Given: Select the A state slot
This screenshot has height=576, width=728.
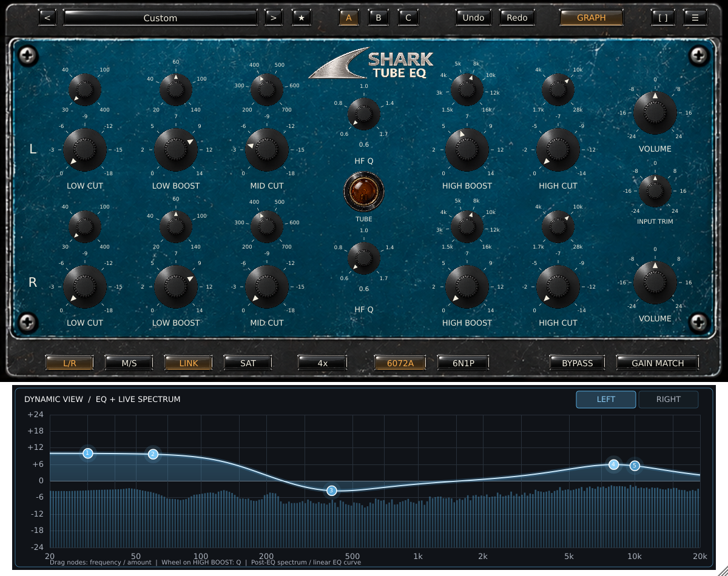Looking at the screenshot, I should [349, 18].
